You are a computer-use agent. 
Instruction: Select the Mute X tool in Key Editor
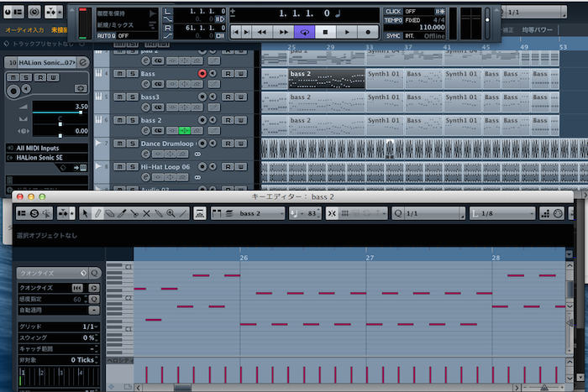tap(146, 213)
